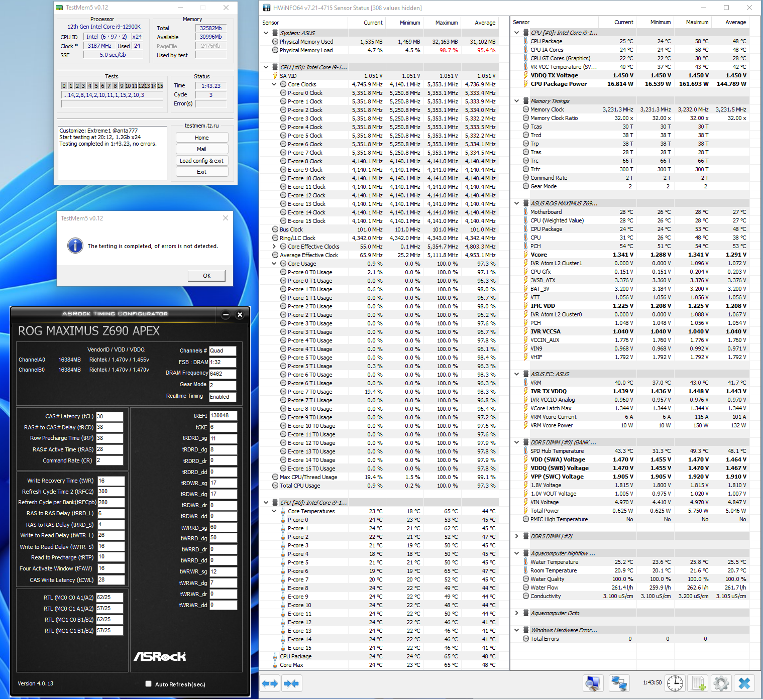Screen dimensions: 763x700
Task: Enable Auto Refresh checkbox in ASRock Timing Configurator
Action: coord(148,683)
